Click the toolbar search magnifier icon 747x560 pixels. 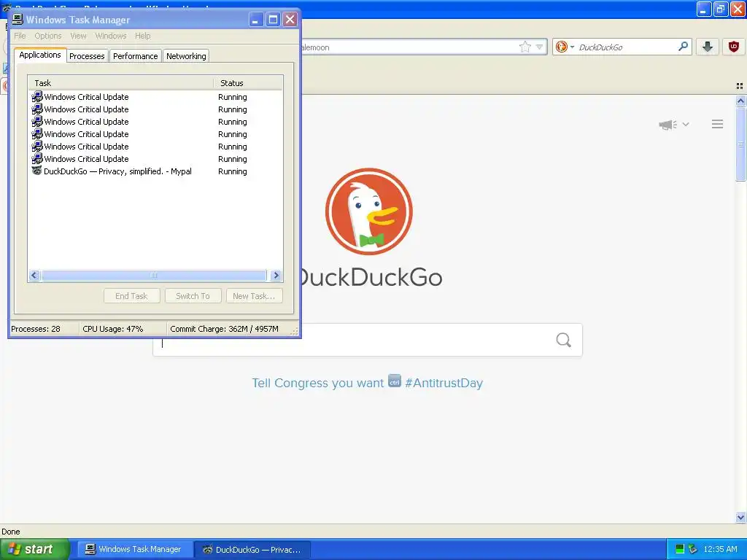(683, 47)
